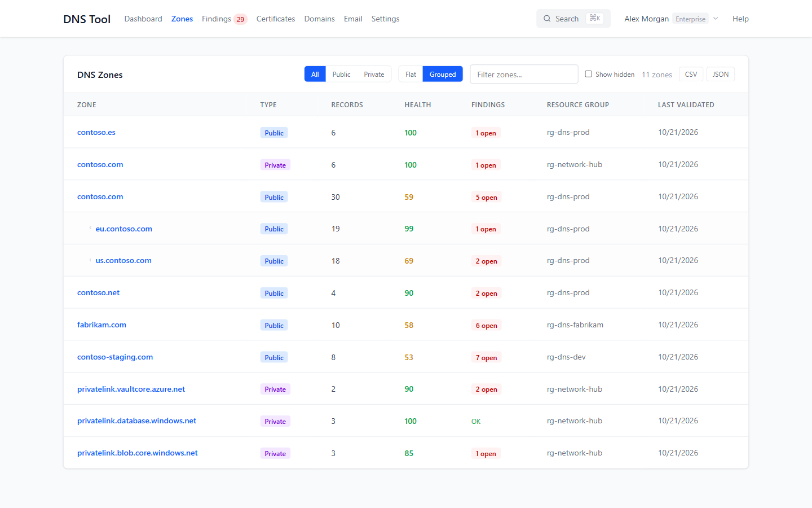Click the magnifier icon in the Search box
Viewport: 812px width, 508px height.
click(547, 19)
